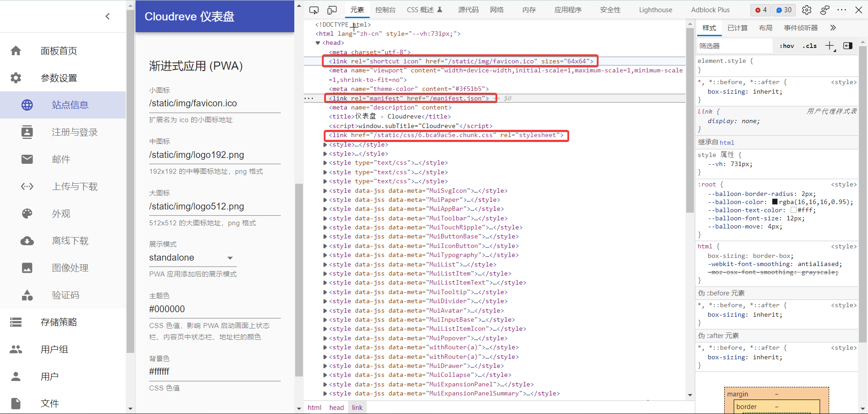Viewport: 868px width, 414px height.
Task: Click the balloon-color rgba color swatch
Action: pos(774,201)
